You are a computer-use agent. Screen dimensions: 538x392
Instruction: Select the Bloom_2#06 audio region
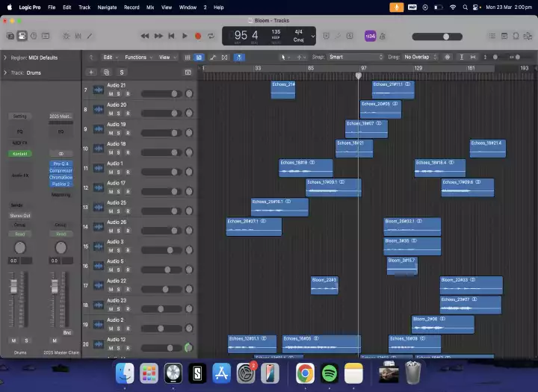(442, 325)
